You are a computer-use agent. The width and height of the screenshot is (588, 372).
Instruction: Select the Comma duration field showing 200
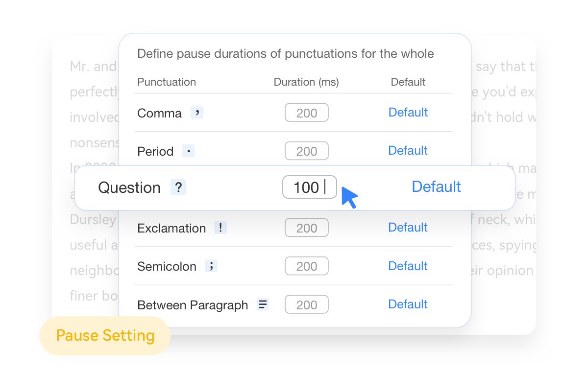306,112
